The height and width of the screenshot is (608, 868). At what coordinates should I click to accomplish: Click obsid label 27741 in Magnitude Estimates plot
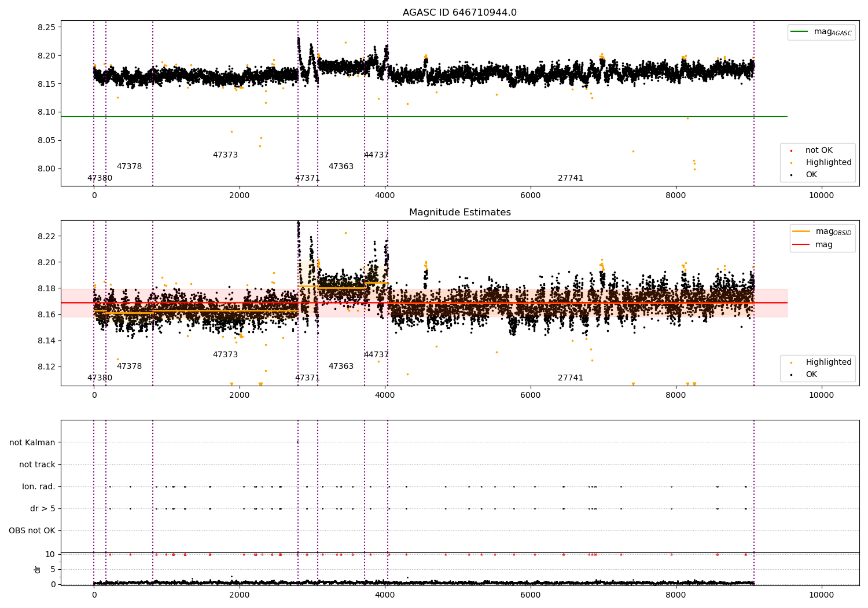(571, 378)
